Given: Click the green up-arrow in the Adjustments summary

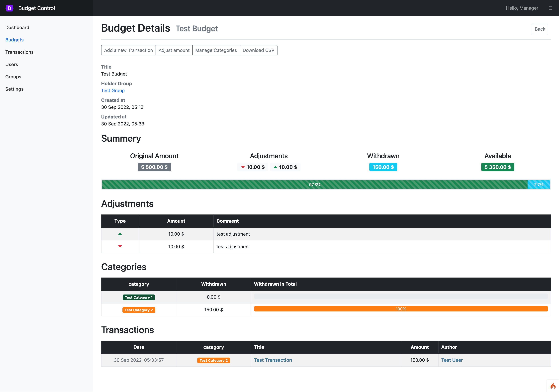Looking at the screenshot, I should tap(275, 167).
